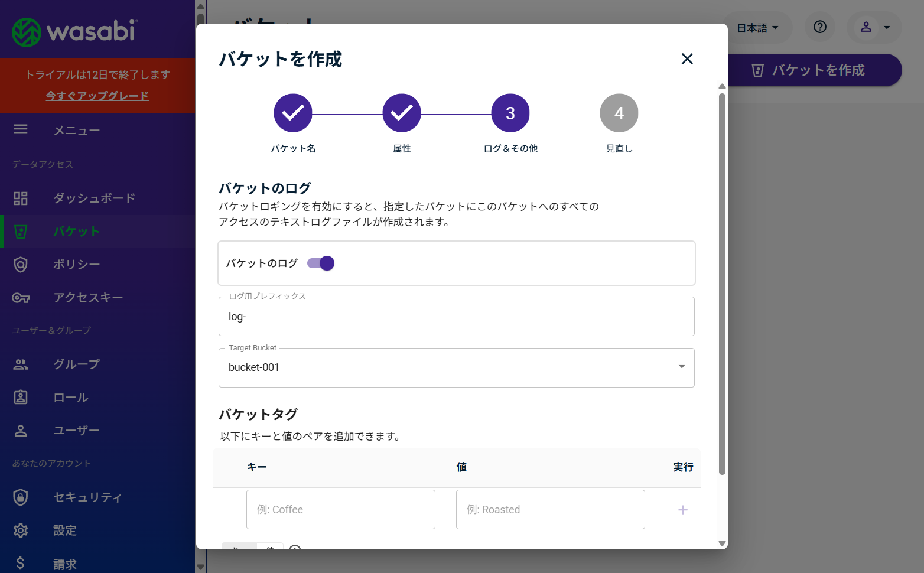
Task: Open the 日本語 language dropdown
Action: 757,28
